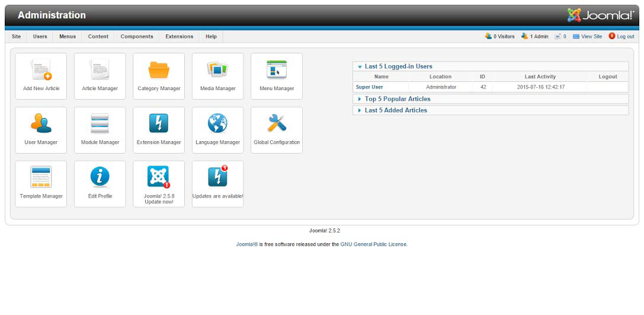Click the messages icon showing 0

pos(558,36)
